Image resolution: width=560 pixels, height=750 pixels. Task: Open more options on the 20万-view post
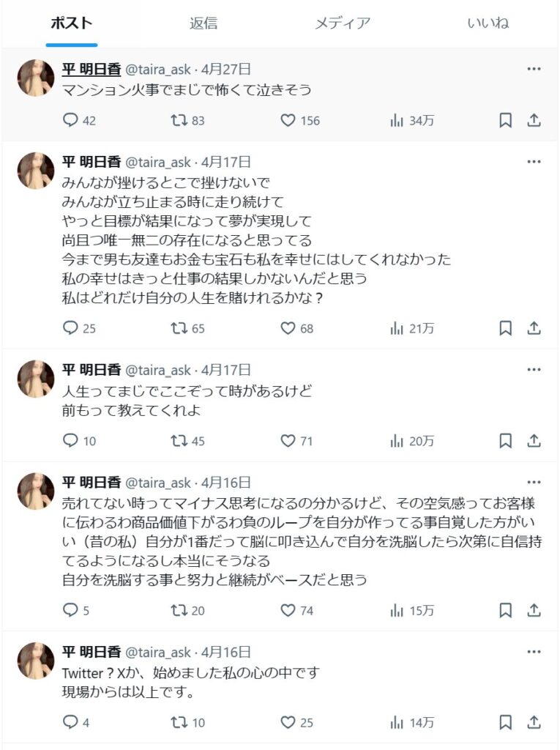pyautogui.click(x=534, y=370)
